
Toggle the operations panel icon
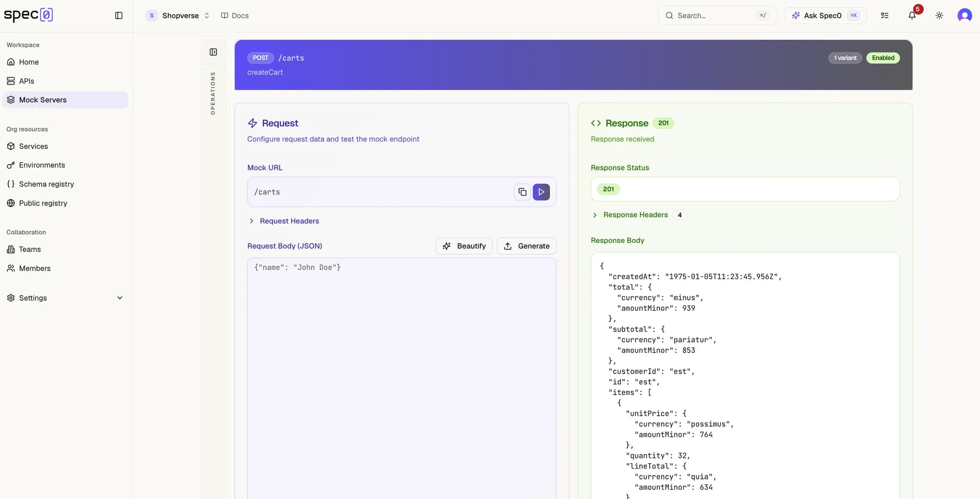click(x=213, y=52)
